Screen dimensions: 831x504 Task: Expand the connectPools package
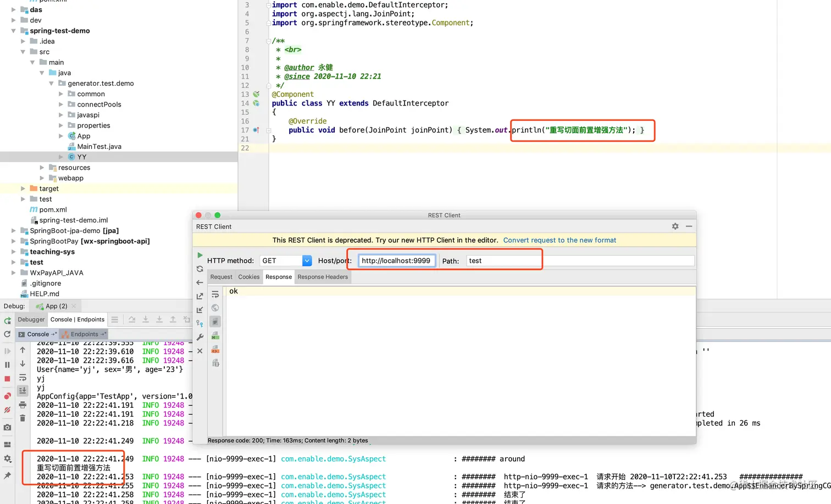pyautogui.click(x=61, y=104)
